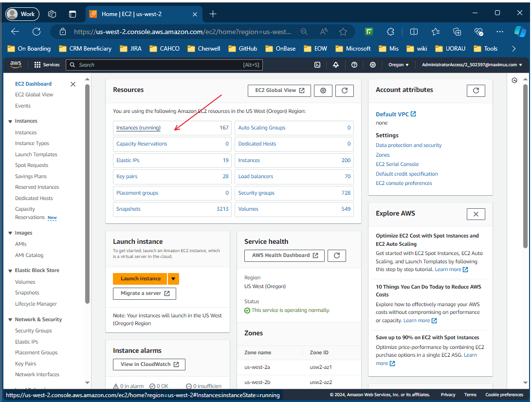532x402 pixels.
Task: Open EC2 Serial Console settings link
Action: (x=397, y=164)
